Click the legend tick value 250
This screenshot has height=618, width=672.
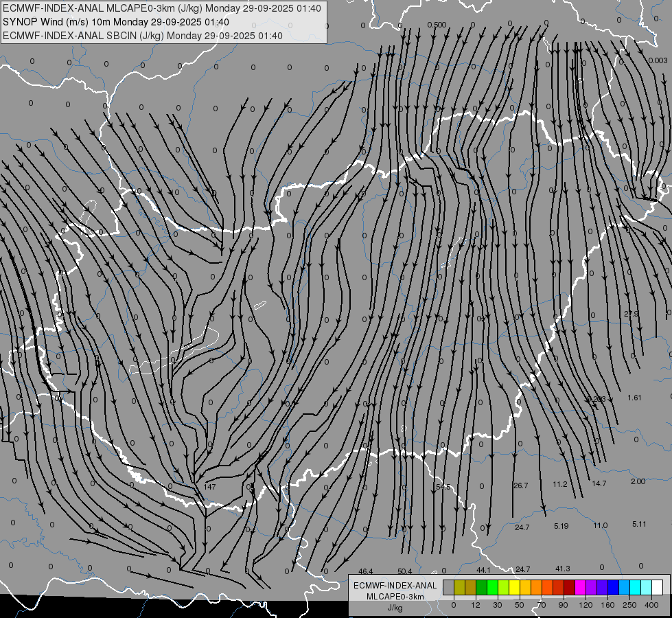pos(629,605)
